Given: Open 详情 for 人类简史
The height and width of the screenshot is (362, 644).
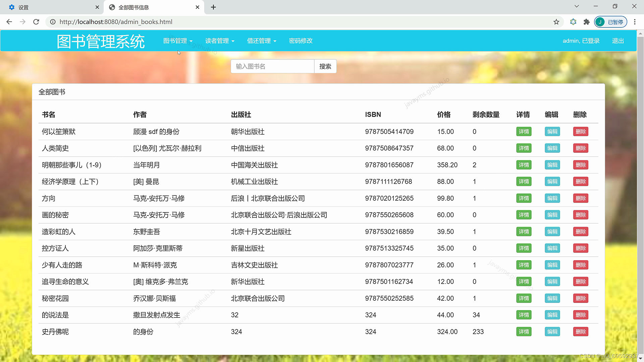Looking at the screenshot, I should tap(524, 148).
